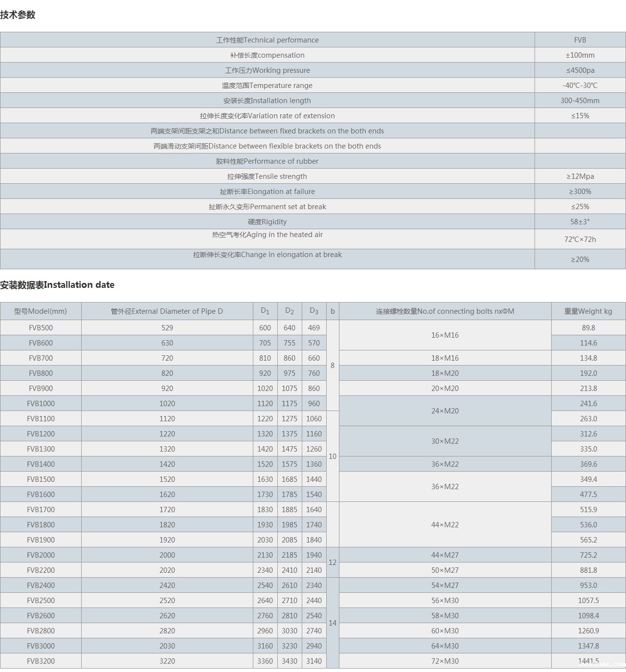Click the 16×M16 bolt count cell
This screenshot has width=626, height=672.
click(445, 335)
